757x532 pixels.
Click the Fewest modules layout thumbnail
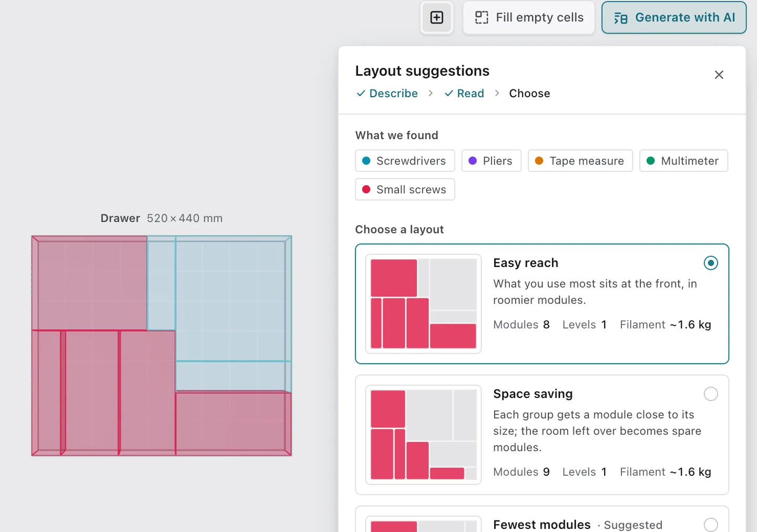coord(424,524)
